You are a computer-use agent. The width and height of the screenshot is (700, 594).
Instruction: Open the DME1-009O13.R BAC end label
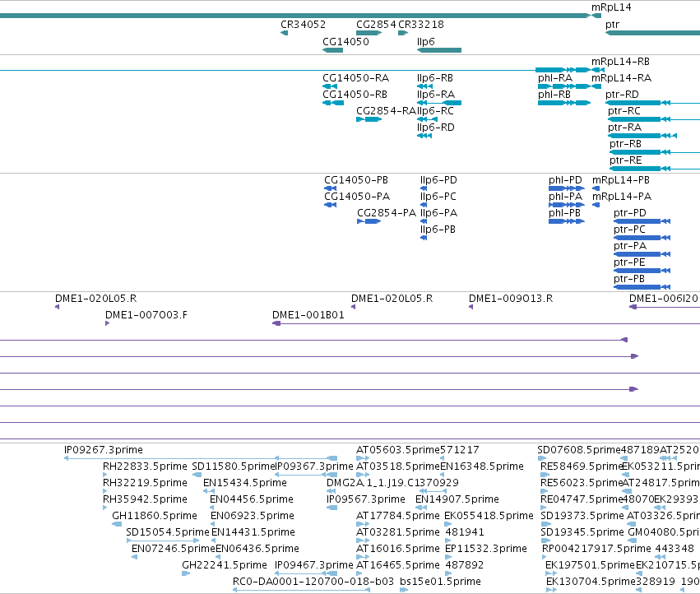(511, 299)
